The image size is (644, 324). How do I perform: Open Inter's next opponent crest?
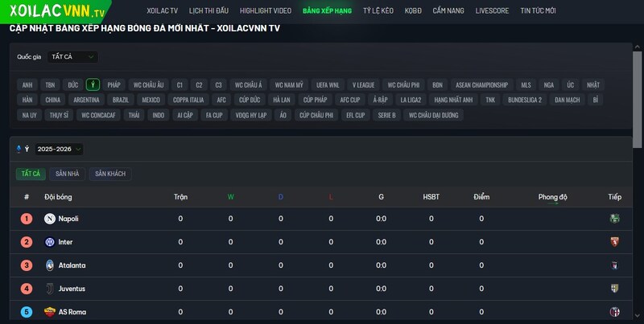coord(614,242)
